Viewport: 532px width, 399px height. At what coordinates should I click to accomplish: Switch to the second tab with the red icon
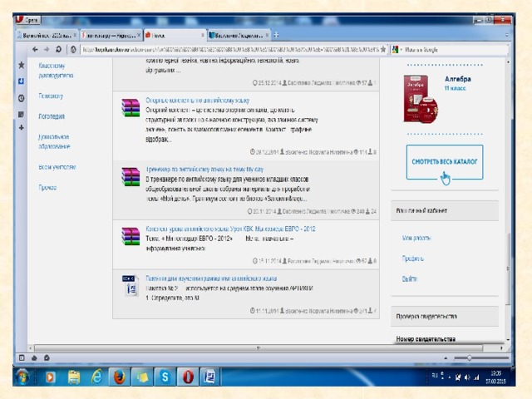tap(109, 35)
